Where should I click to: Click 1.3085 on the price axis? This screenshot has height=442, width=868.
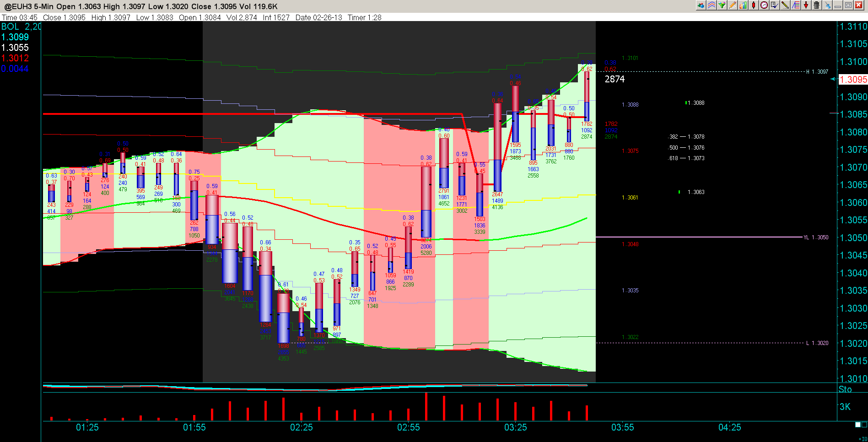coord(854,114)
